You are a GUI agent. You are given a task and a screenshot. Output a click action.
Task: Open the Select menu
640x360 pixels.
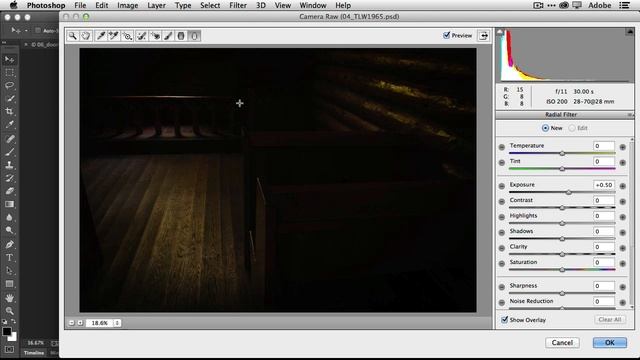click(x=210, y=5)
